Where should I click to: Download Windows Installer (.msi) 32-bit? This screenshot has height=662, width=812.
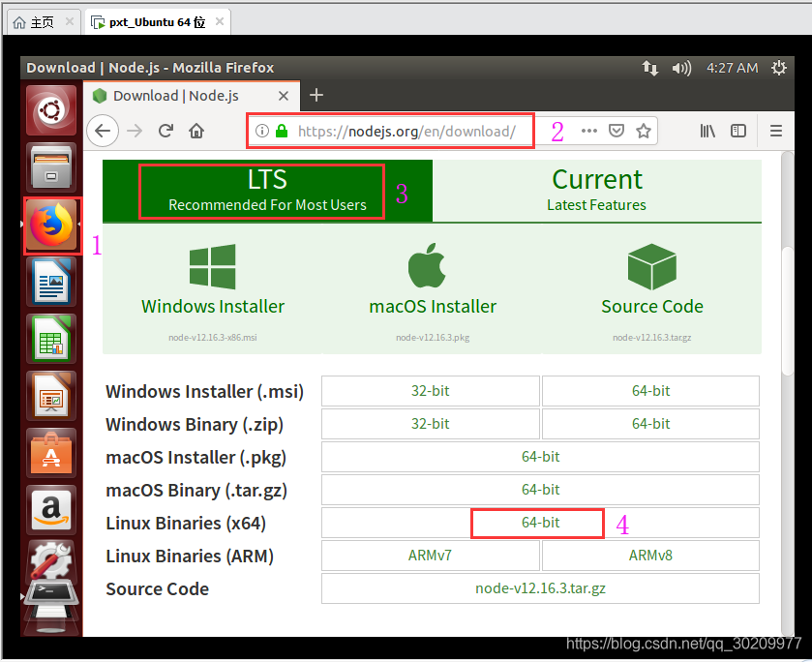(431, 391)
